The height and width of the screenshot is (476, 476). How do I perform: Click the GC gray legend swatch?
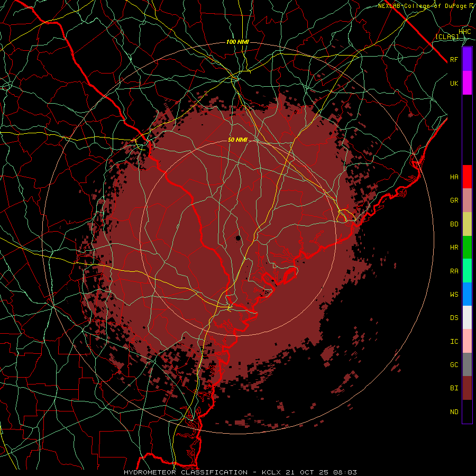[467, 364]
